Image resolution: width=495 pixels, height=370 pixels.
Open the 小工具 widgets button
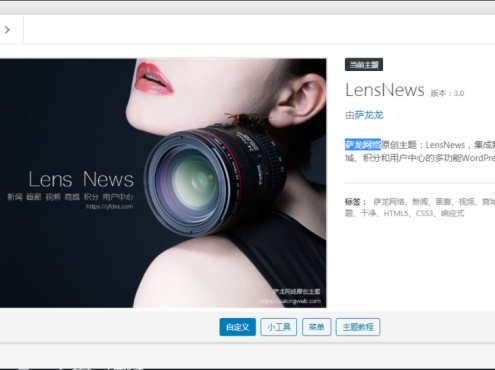[279, 327]
